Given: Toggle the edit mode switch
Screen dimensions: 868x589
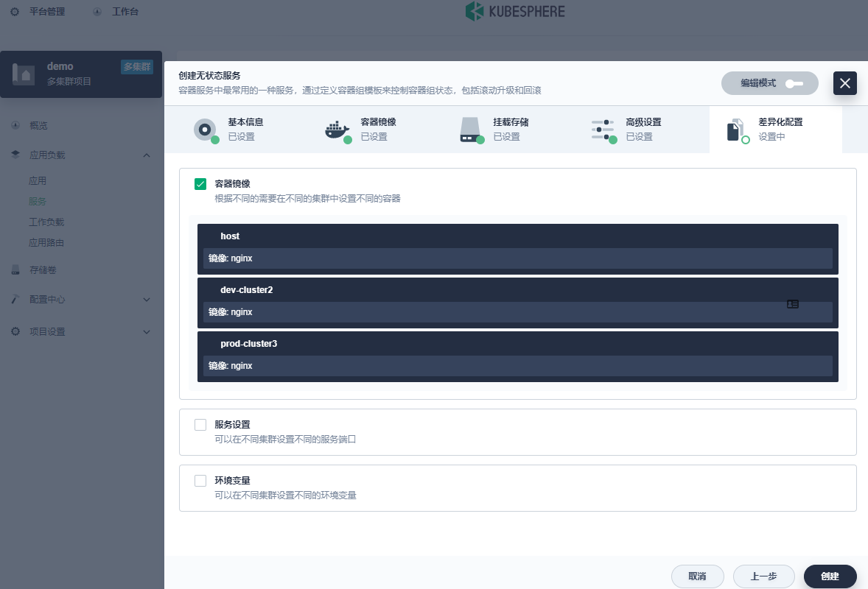Looking at the screenshot, I should click(794, 83).
